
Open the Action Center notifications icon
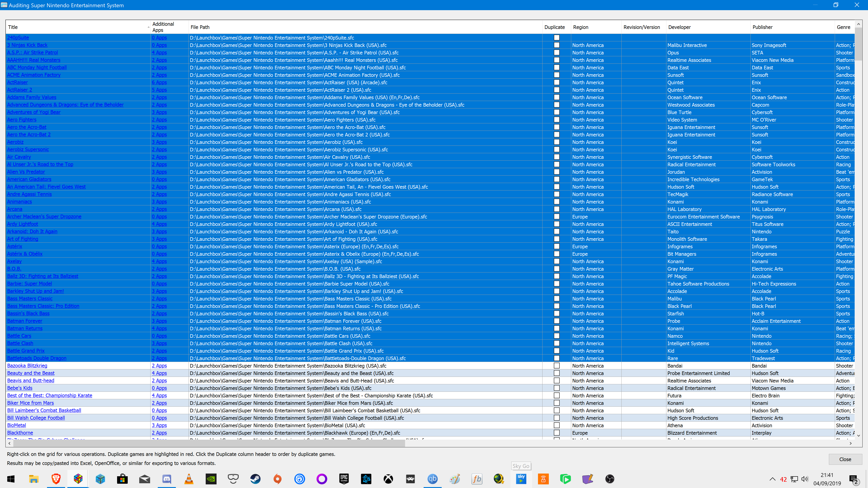(854, 479)
